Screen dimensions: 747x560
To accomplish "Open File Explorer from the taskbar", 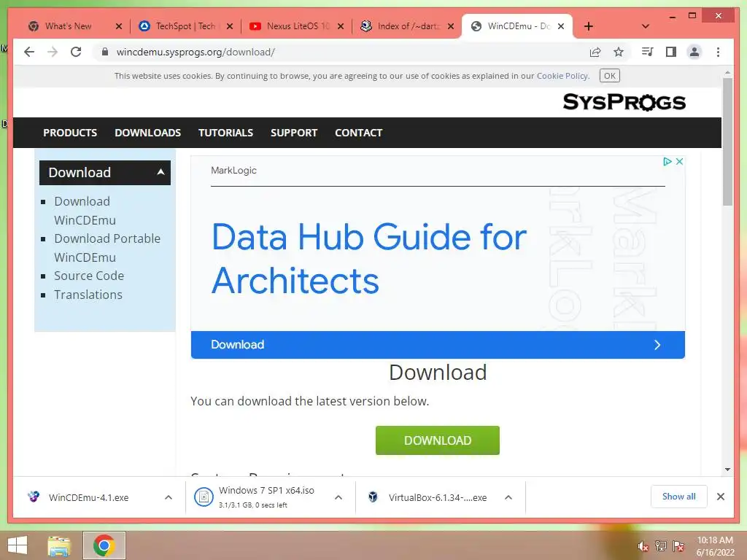I will pyautogui.click(x=58, y=545).
